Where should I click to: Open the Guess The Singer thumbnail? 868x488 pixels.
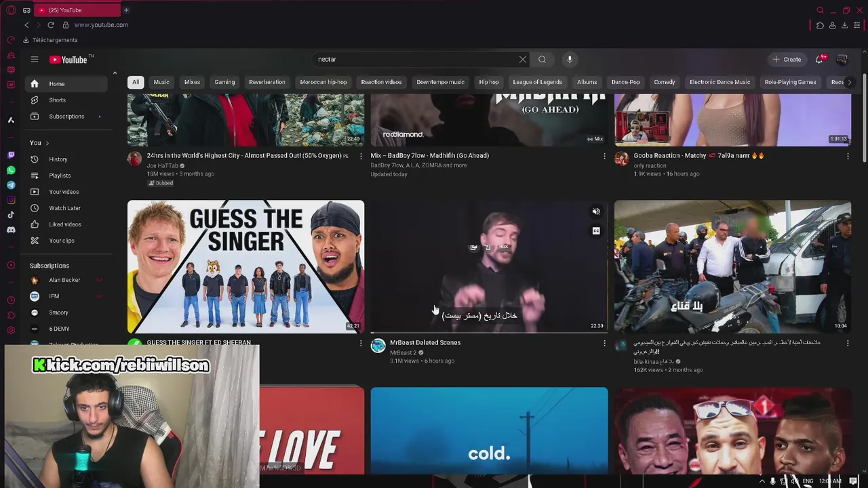coord(245,266)
